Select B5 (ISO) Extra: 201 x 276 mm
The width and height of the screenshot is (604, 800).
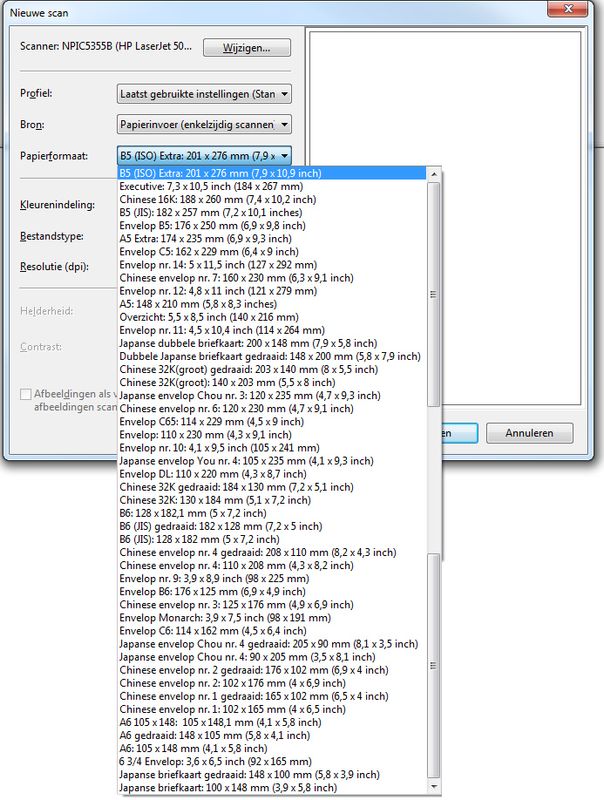point(272,173)
